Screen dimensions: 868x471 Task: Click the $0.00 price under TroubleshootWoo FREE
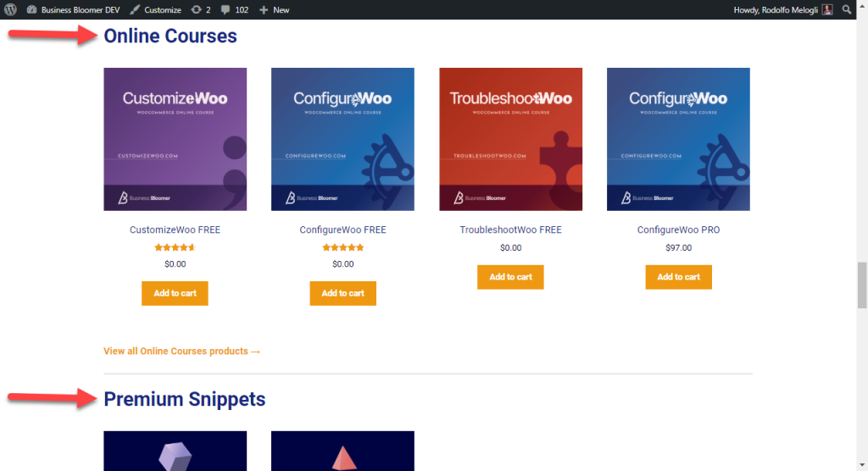coord(510,247)
